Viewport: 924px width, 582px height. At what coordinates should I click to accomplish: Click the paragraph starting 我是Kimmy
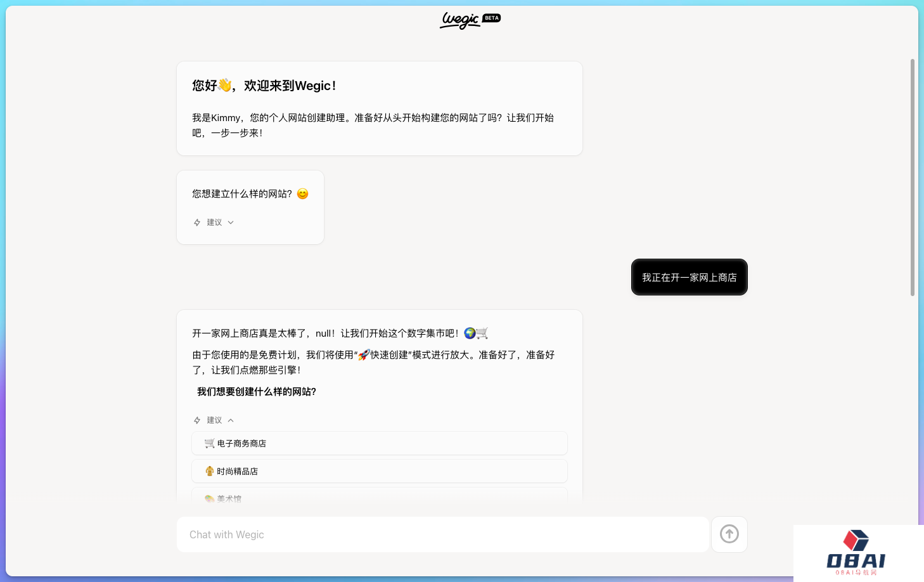click(373, 126)
